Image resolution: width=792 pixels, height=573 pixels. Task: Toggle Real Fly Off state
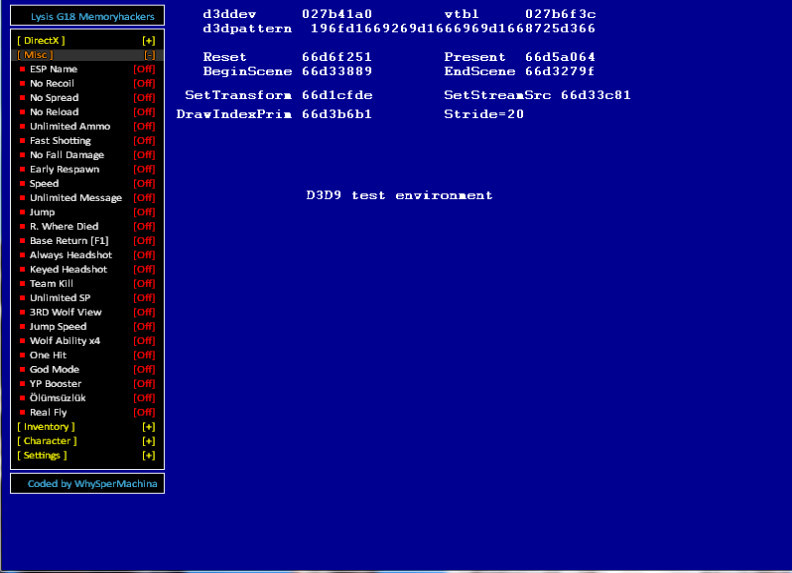pyautogui.click(x=144, y=412)
